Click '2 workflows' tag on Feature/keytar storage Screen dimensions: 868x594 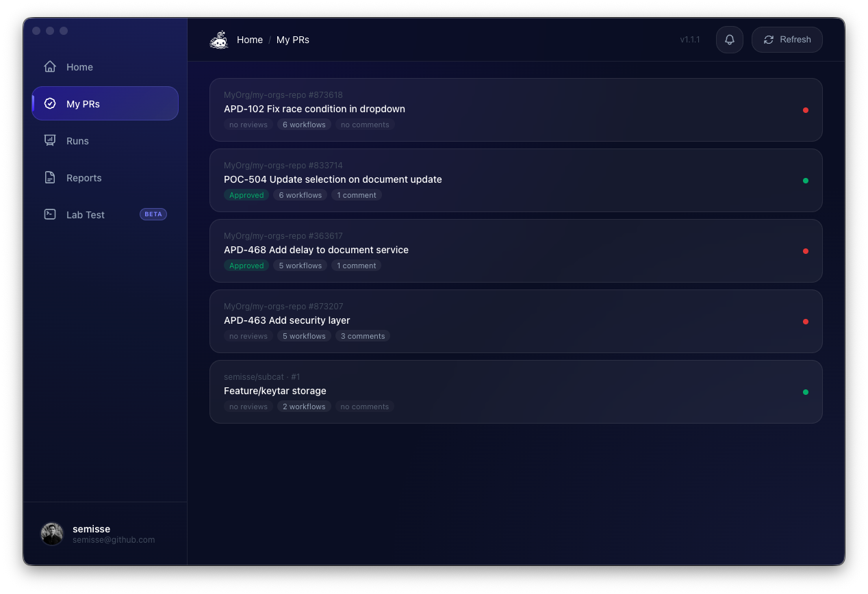coord(304,406)
